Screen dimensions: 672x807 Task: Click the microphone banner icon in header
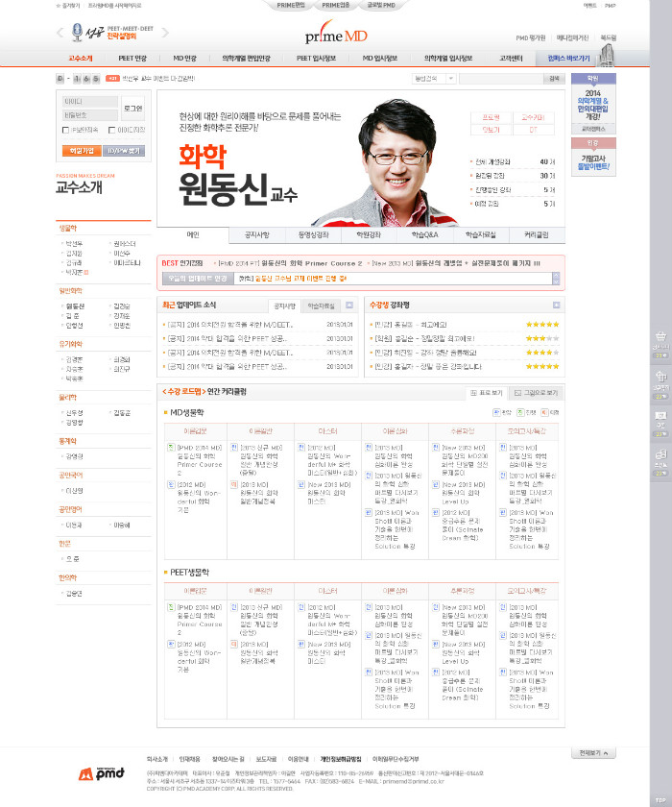(77, 33)
